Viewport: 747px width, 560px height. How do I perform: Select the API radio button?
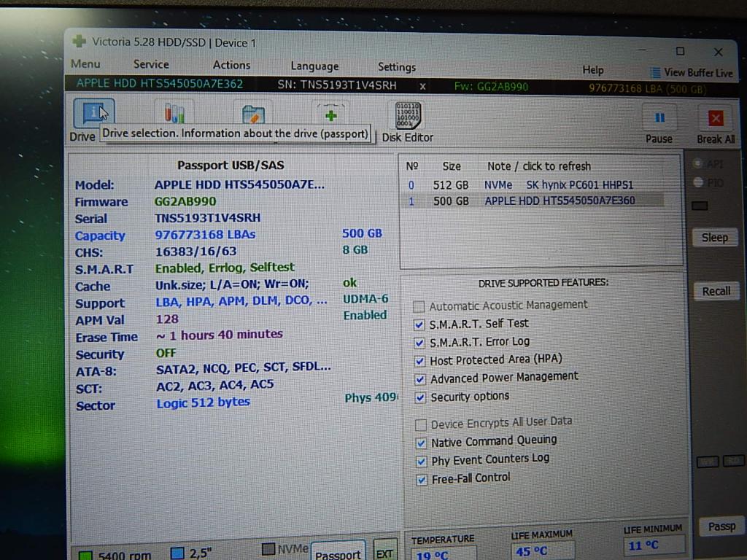698,164
